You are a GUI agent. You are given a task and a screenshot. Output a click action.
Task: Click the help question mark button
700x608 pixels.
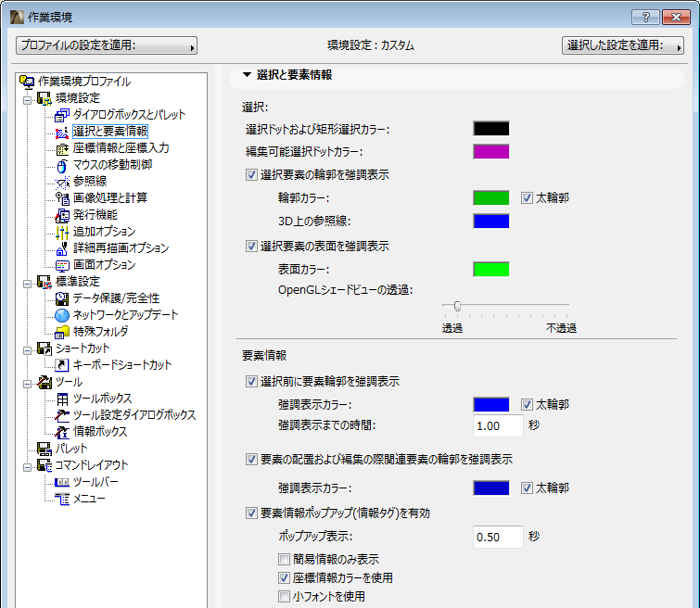645,17
